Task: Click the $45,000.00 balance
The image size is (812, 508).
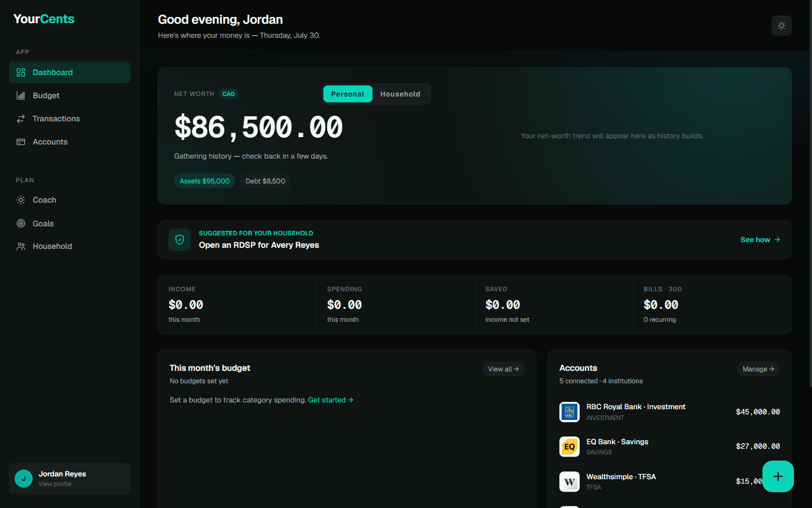Action: point(758,412)
